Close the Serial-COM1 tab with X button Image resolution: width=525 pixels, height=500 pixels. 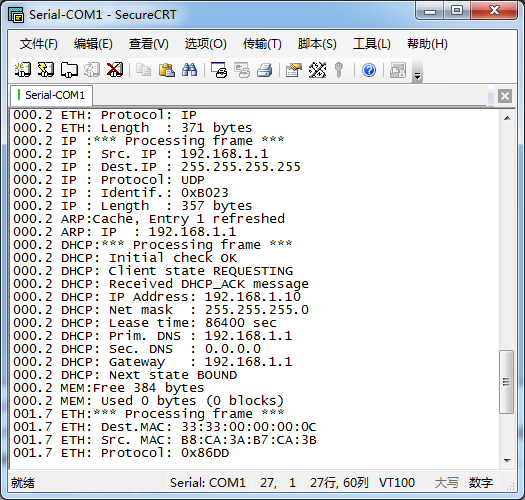coord(505,96)
